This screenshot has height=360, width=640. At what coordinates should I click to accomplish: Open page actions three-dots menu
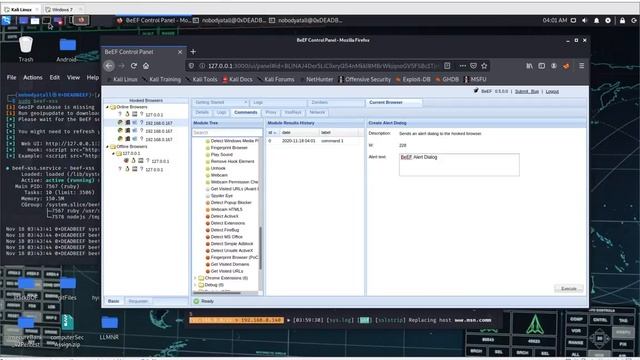[462, 66]
